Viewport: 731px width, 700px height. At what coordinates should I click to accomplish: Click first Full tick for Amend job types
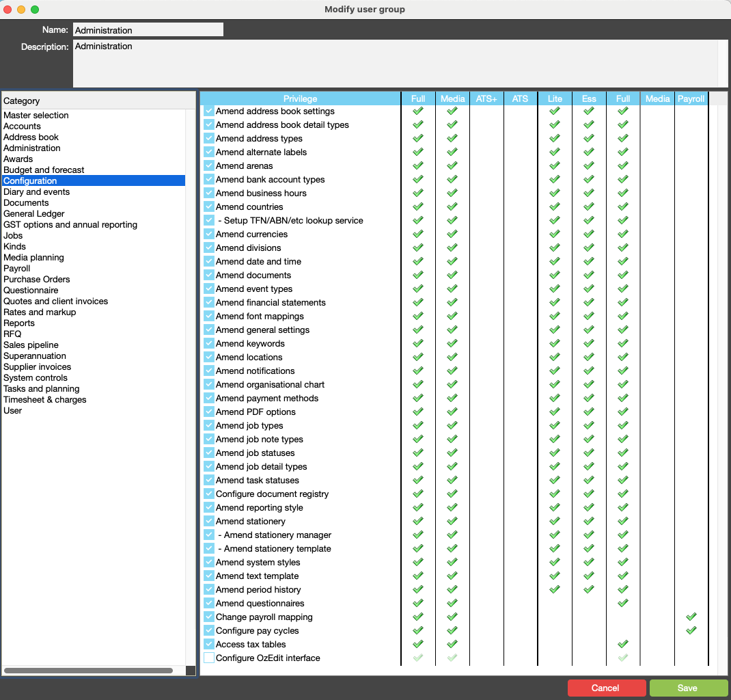tap(418, 425)
